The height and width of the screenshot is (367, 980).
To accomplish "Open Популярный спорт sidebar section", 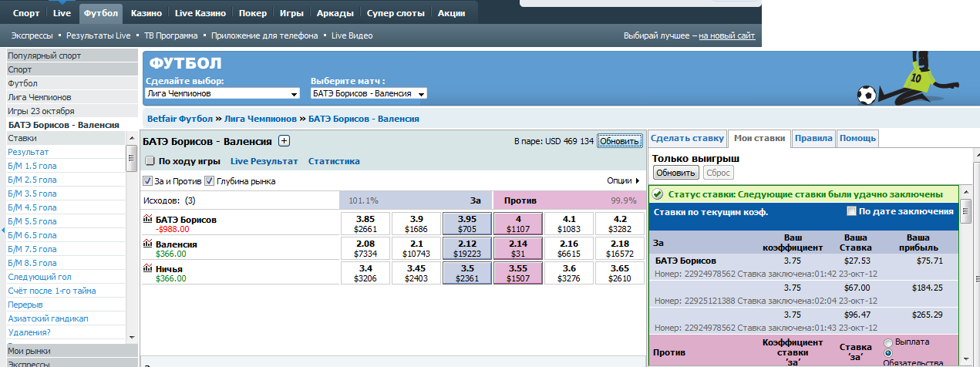I will pyautogui.click(x=71, y=56).
